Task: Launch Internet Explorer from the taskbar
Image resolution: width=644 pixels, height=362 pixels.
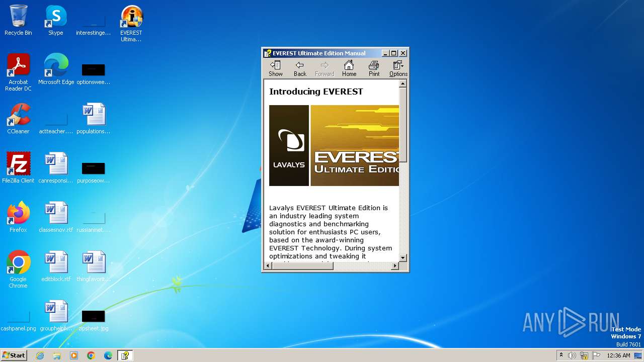Action: tap(40, 355)
